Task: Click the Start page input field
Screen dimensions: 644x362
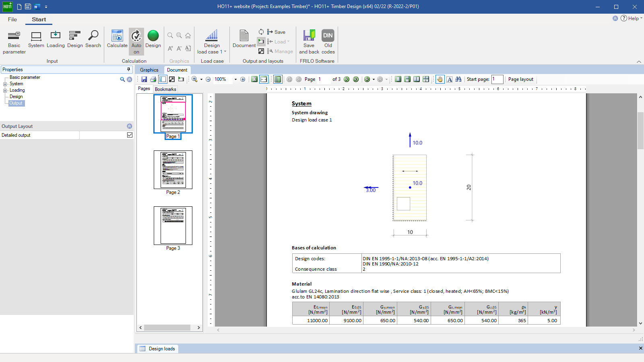Action: [x=497, y=79]
